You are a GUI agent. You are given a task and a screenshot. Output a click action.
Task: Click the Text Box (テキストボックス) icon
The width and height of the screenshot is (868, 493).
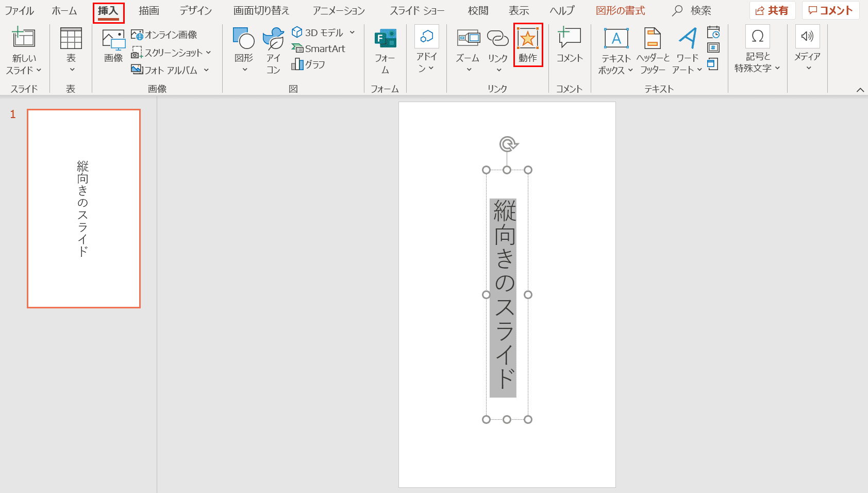point(616,39)
